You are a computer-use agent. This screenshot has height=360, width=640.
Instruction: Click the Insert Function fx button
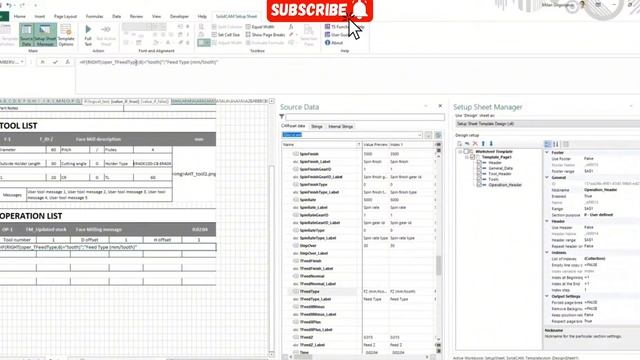click(68, 62)
